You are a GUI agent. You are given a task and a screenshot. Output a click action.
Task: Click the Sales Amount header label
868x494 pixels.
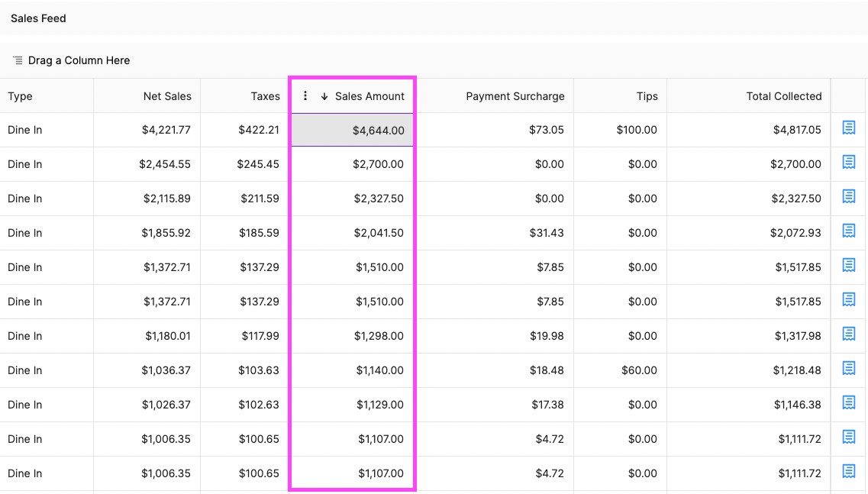pos(369,96)
